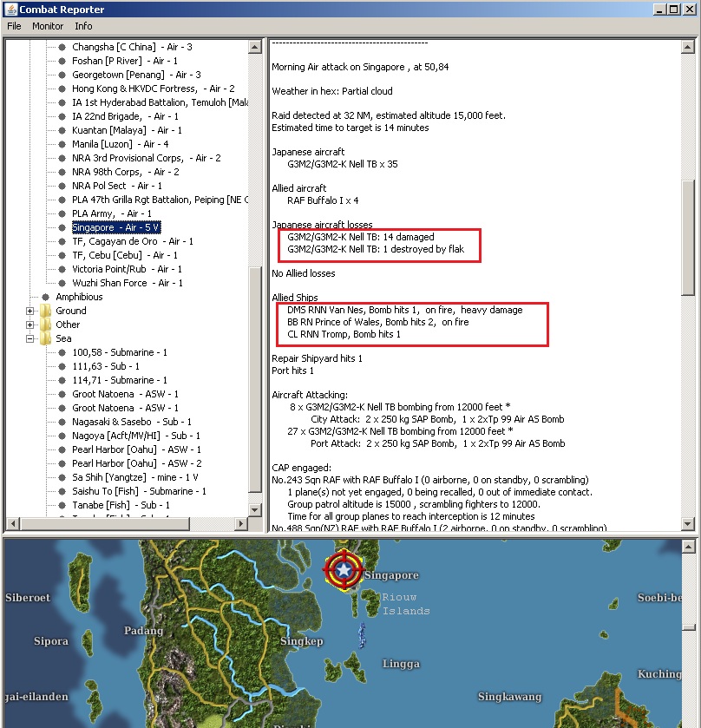Select Tanabe [Fish] - Sub - 1
The height and width of the screenshot is (728, 701).
point(121,505)
